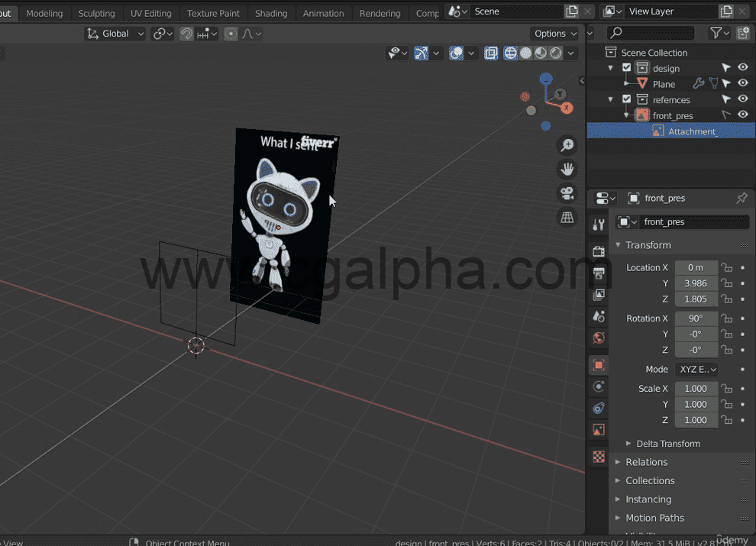Open the Sculpting workspace tab
This screenshot has height=546, width=756.
point(97,13)
